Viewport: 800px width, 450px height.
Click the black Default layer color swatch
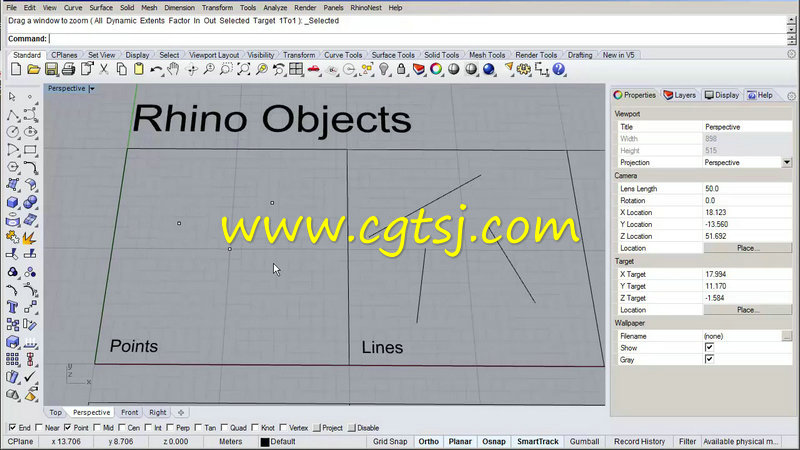tap(265, 442)
